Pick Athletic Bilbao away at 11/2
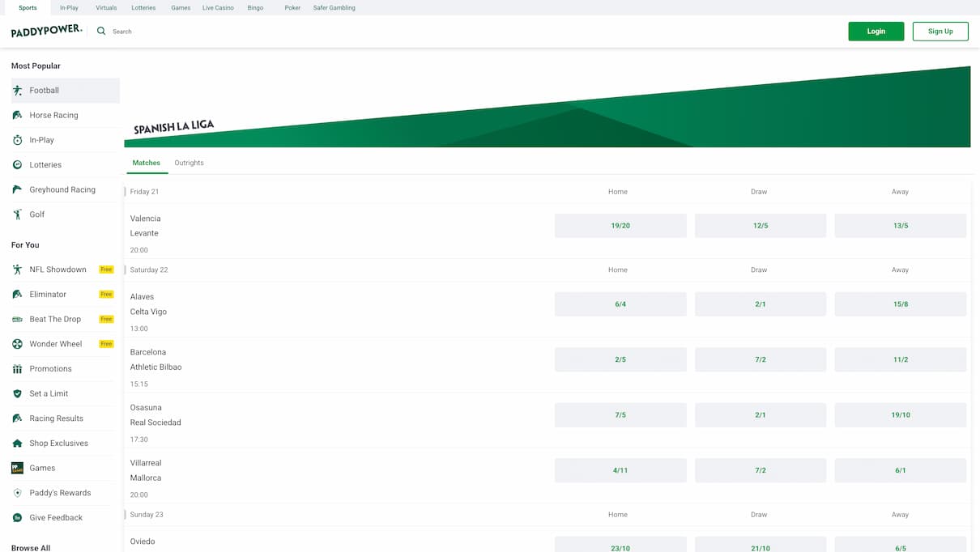Screen dimensions: 980x552 901,359
